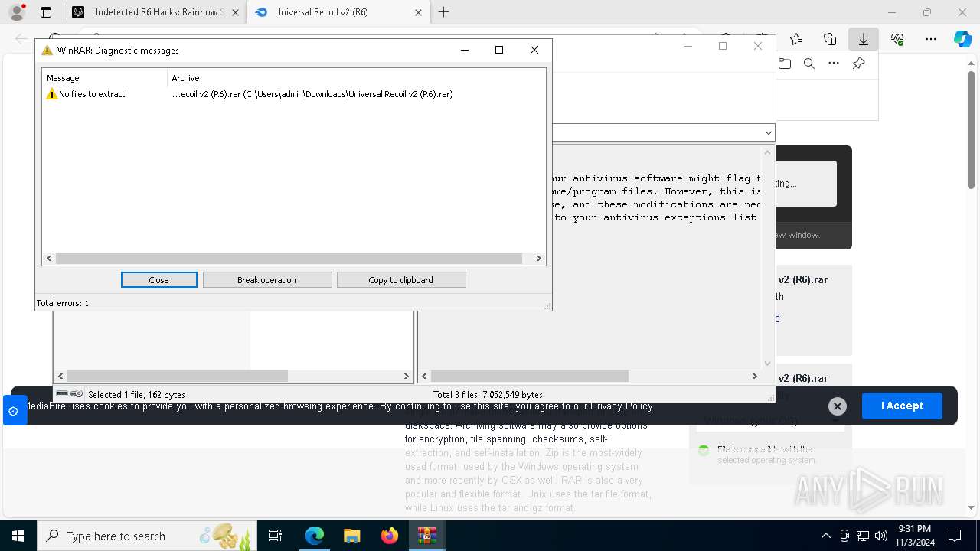Open Browser essentials heart icon

click(897, 39)
